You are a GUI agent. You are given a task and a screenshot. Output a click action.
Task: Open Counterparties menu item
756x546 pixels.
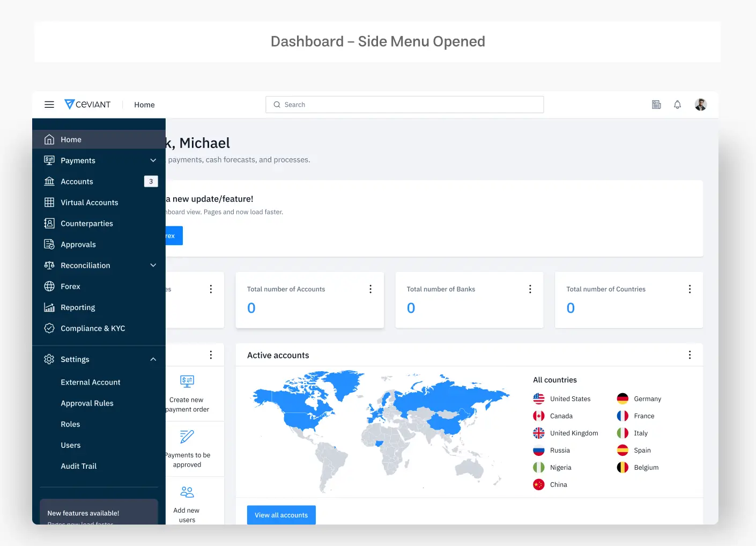[99, 223]
